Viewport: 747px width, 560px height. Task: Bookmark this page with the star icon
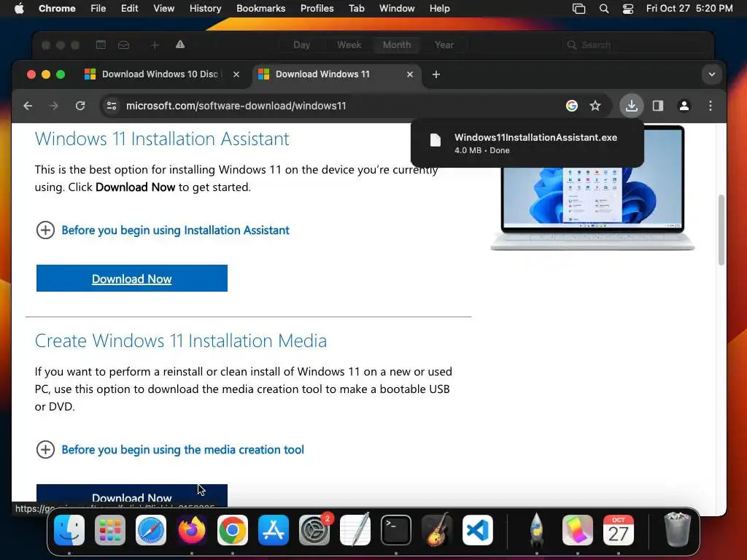click(595, 106)
